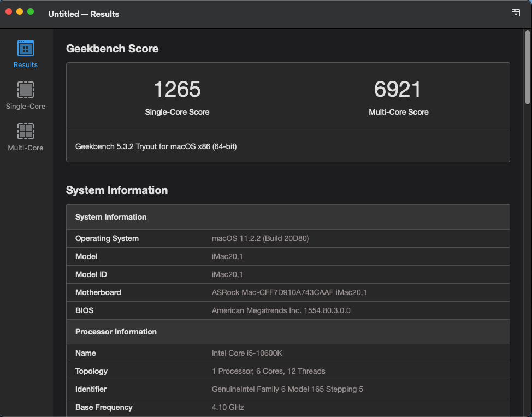
Task: Click the vertical scrollbar thumb
Action: tap(527, 67)
